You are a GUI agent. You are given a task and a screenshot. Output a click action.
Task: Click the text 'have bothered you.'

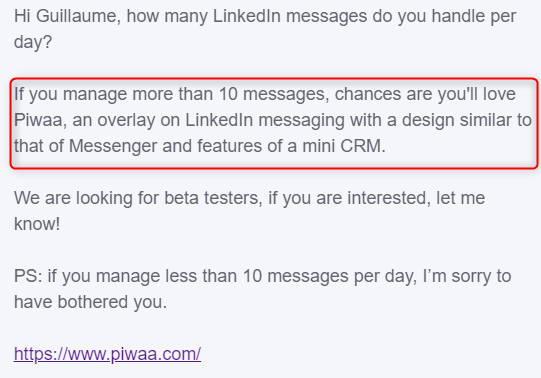pos(90,302)
